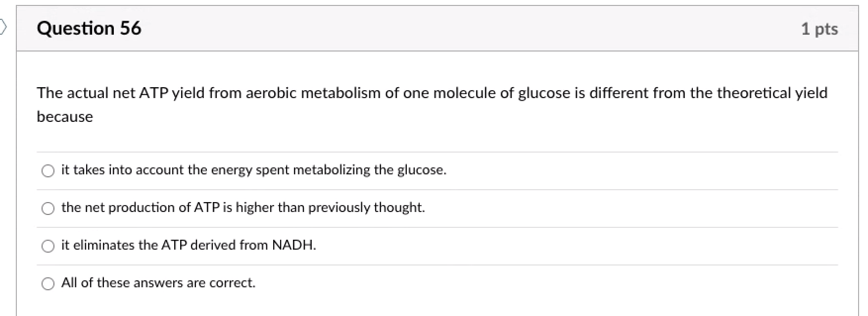Click the word 'because' in the question prompt
Image resolution: width=868 pixels, height=316 pixels.
(64, 116)
